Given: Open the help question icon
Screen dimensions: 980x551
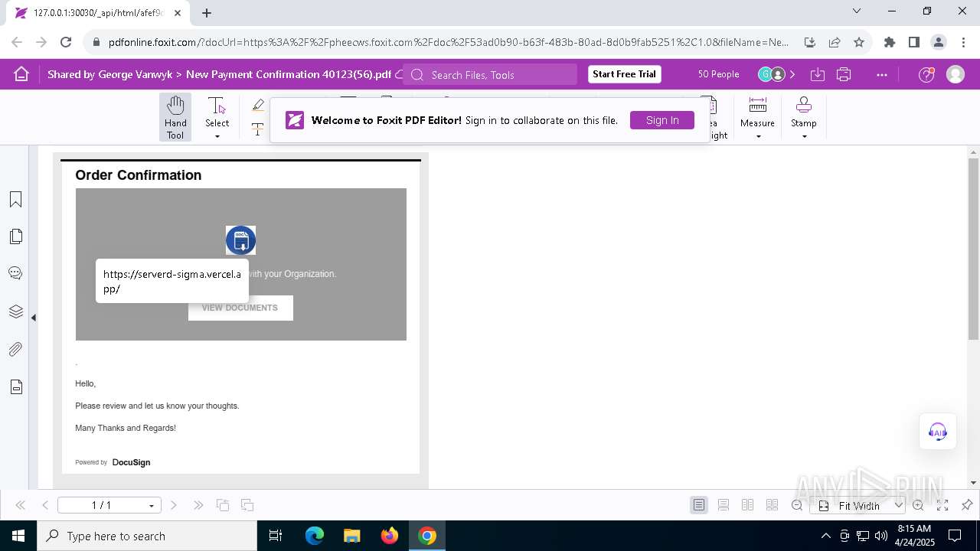Looking at the screenshot, I should pos(926,74).
